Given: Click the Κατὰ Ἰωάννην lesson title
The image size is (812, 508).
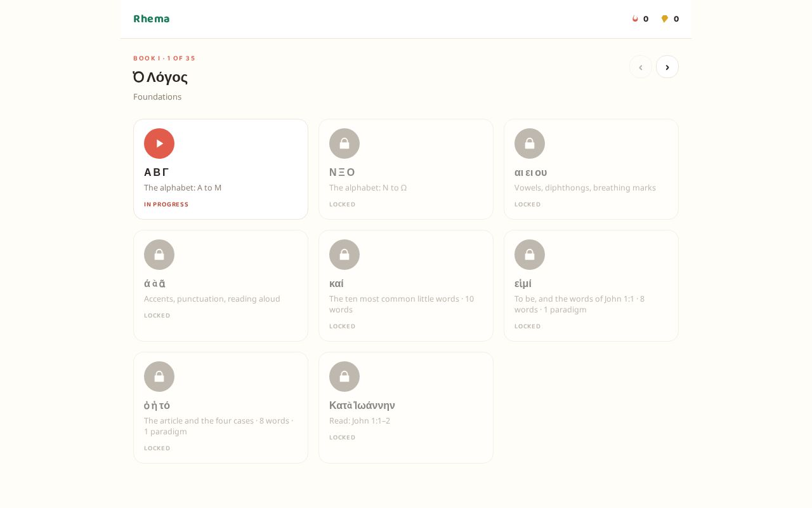Looking at the screenshot, I should [x=362, y=405].
